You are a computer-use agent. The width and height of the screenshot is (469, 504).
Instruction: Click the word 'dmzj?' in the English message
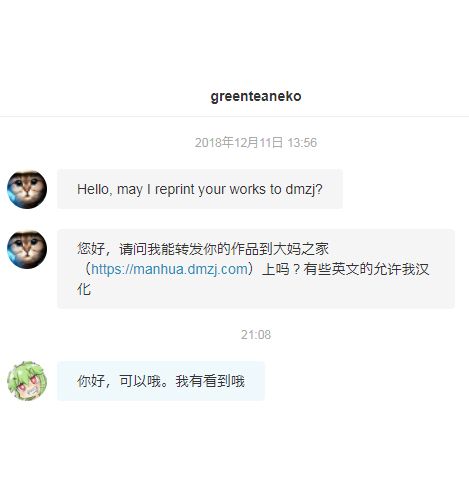pos(304,189)
